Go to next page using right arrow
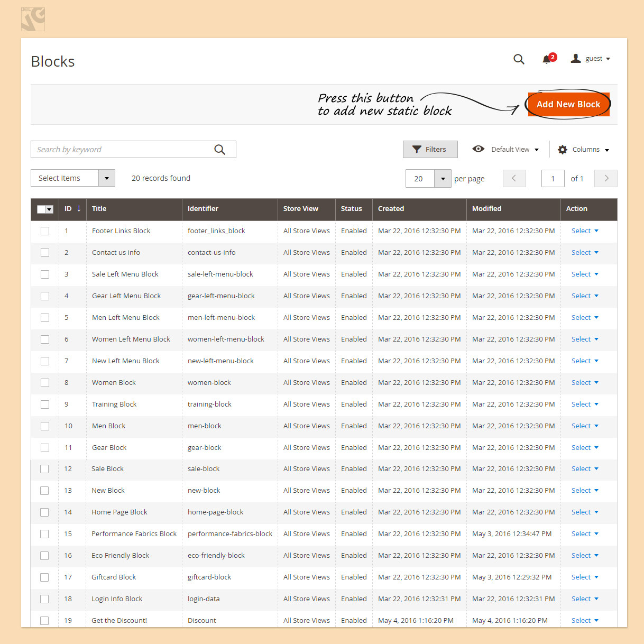 pos(606,179)
